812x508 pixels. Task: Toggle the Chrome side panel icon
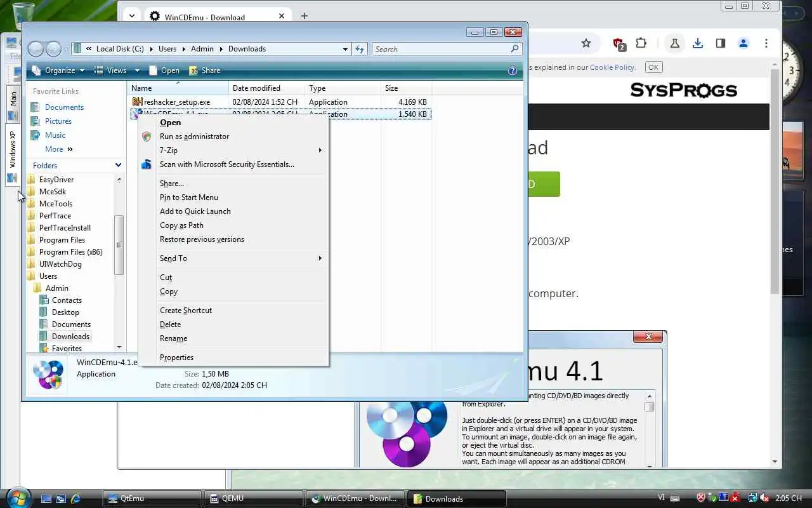coord(720,43)
